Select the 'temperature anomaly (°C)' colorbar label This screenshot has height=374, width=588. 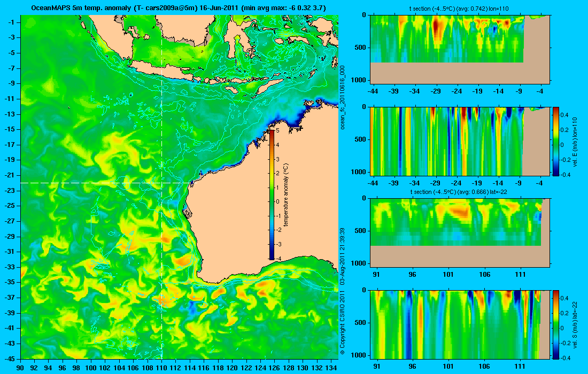[286, 195]
